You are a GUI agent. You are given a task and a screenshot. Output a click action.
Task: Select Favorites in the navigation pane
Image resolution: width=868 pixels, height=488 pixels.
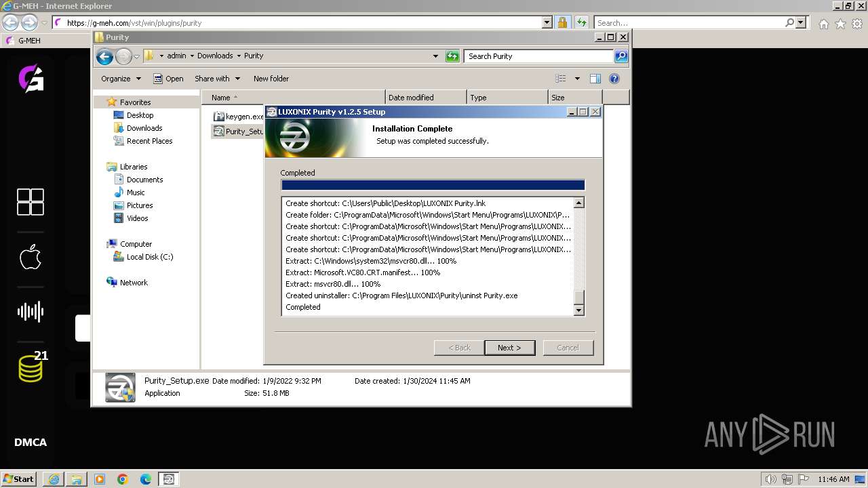135,102
